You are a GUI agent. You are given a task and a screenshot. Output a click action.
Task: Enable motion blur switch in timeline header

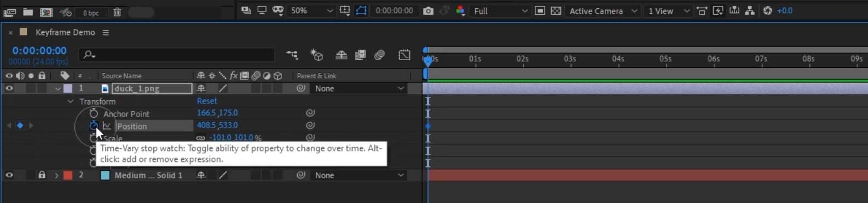pos(380,55)
